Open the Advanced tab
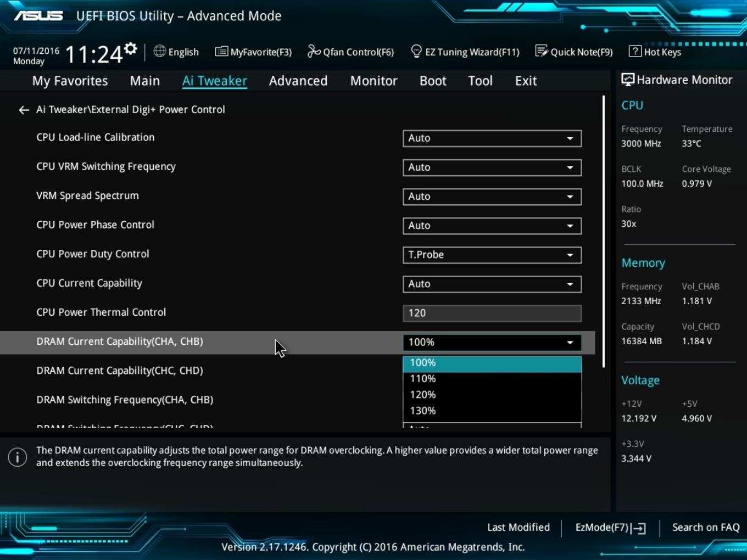The image size is (747, 560). [x=298, y=81]
